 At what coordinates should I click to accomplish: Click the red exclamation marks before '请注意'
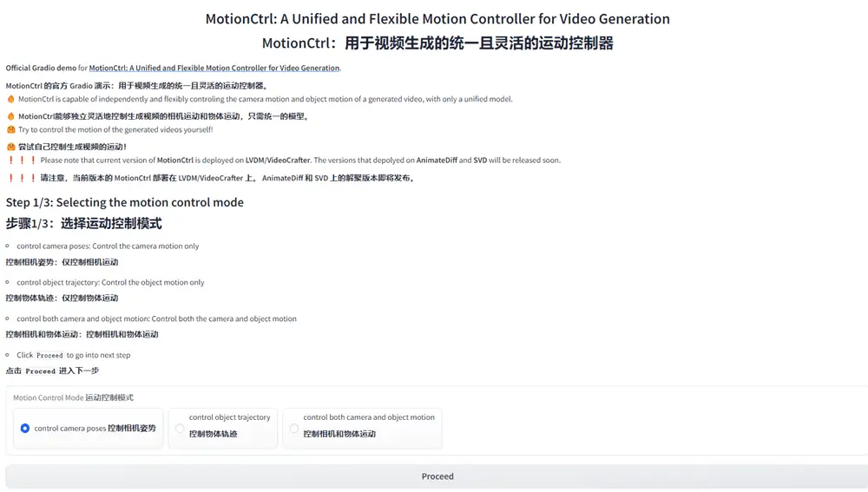22,178
